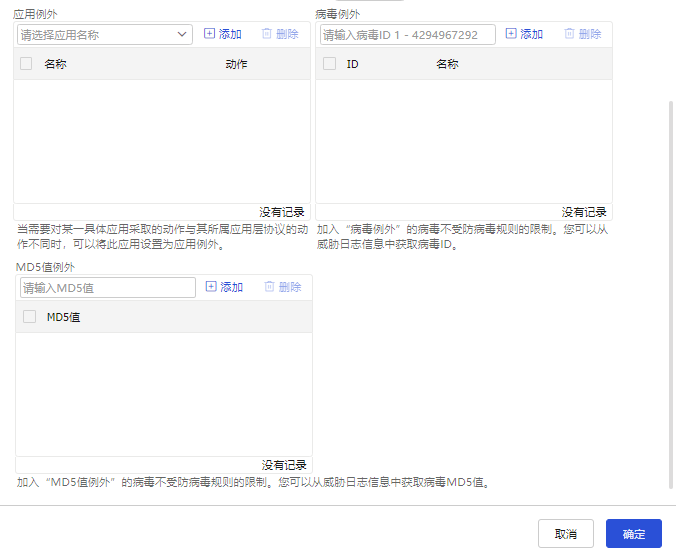Click 添加 icon beside the MD5 input

tap(211, 287)
